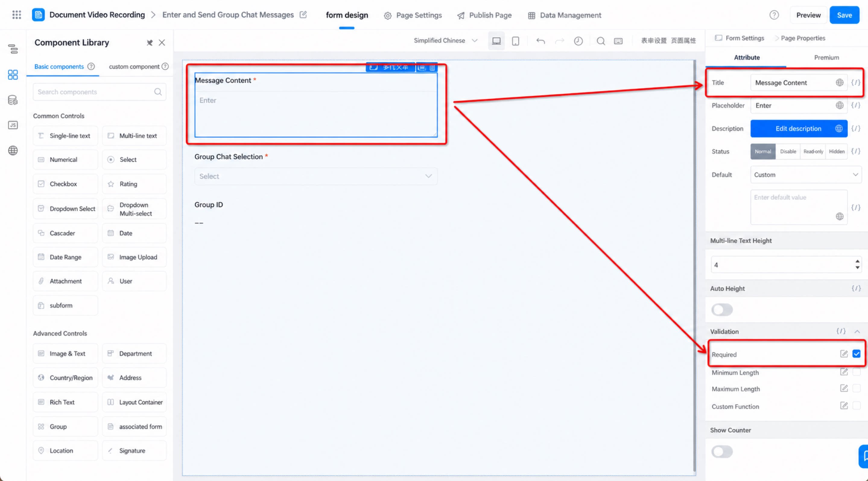Click the help question mark icon
Image resolution: width=868 pixels, height=481 pixels.
tap(774, 15)
